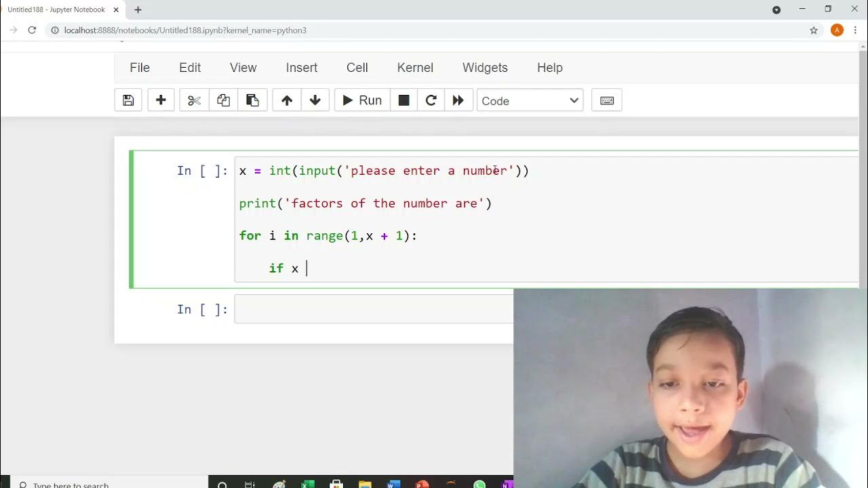Screen dimensions: 868x488
Task: Click the 'please enter a number' input line
Action: tap(384, 171)
